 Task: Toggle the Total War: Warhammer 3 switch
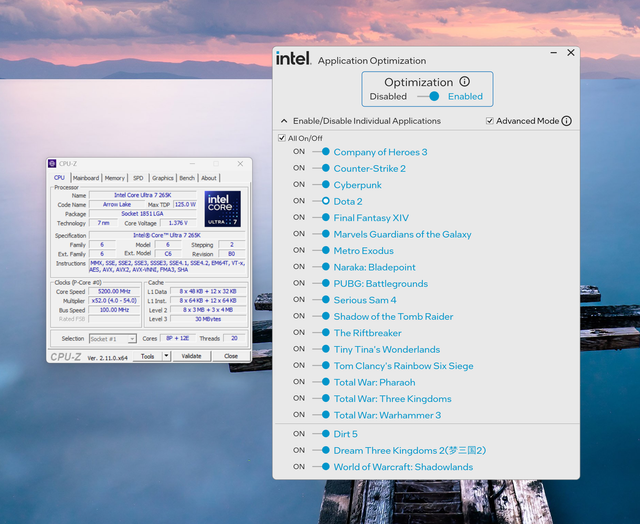click(x=321, y=415)
